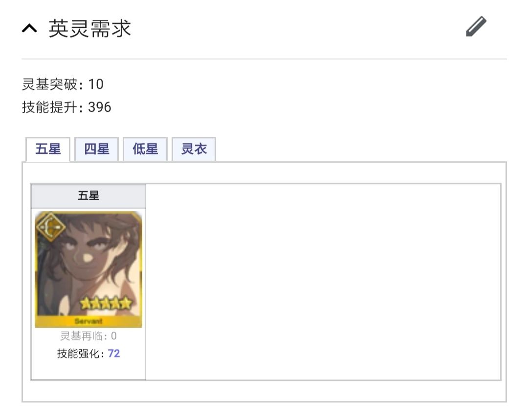This screenshot has height=420, width=528.
Task: Click the 396 value after 技能提升
Action: [x=100, y=107]
